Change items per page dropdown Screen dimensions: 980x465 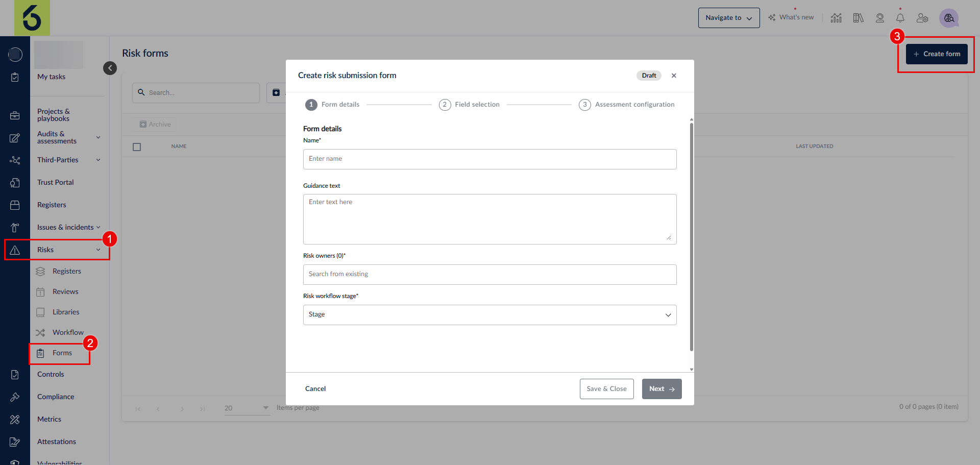(x=247, y=408)
